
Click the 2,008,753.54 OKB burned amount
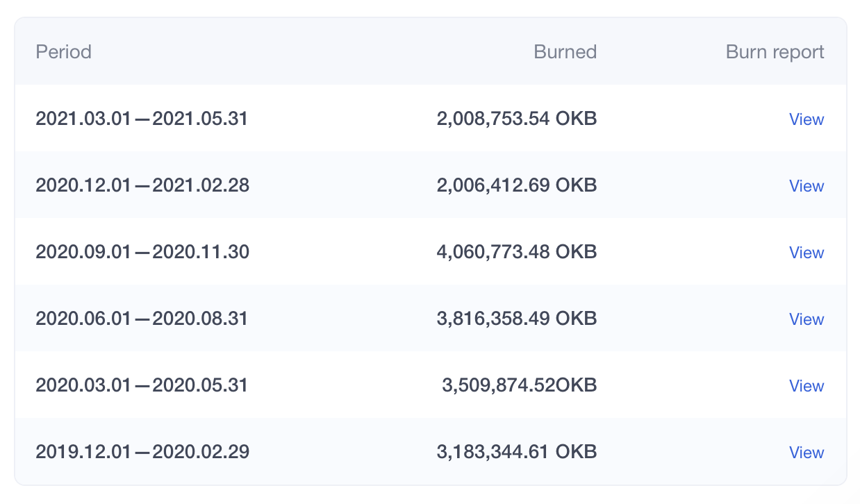tap(516, 119)
